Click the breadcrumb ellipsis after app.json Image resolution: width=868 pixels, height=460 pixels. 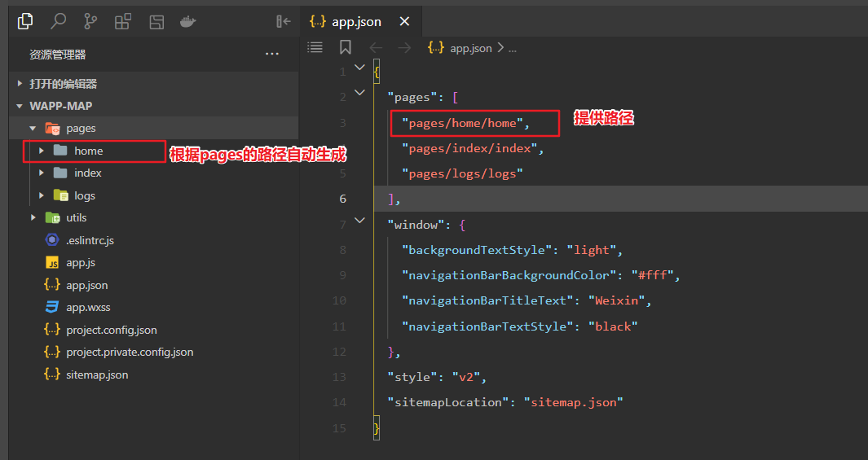513,49
